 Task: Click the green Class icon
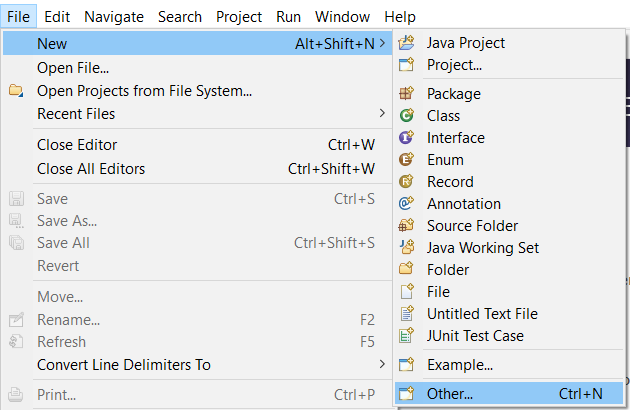point(406,116)
